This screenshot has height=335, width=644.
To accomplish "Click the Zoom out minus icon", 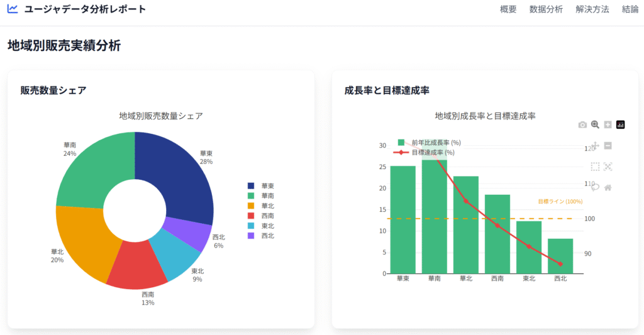I will (x=608, y=146).
